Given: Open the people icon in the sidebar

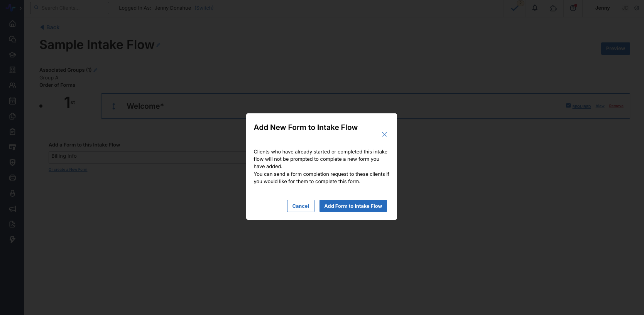Looking at the screenshot, I should click(x=12, y=86).
